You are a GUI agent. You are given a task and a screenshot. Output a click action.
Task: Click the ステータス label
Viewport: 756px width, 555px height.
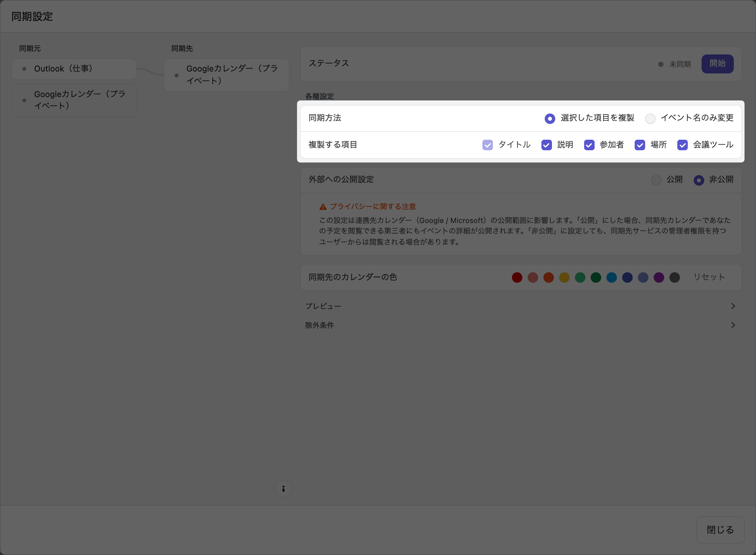329,63
